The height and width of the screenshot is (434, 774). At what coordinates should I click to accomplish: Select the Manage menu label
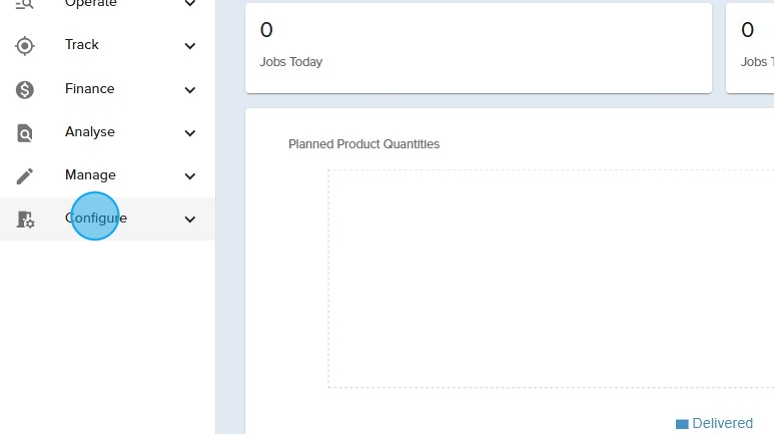[x=90, y=175]
